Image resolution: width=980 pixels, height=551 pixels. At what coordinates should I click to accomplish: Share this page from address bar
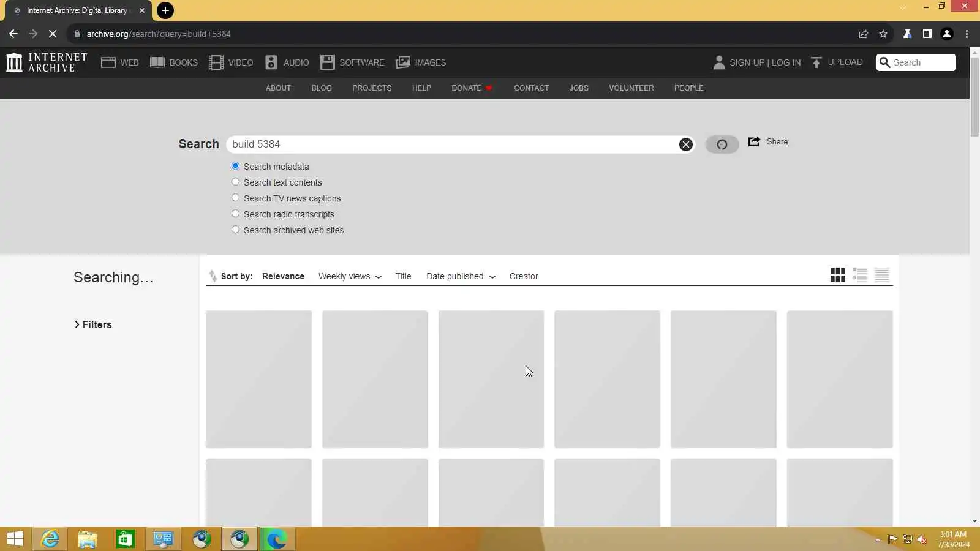tap(864, 34)
